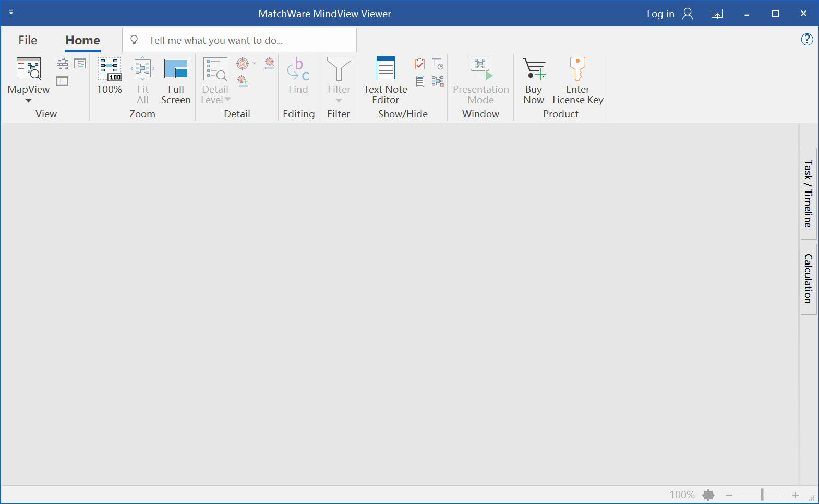Click the zoom out minus in the status bar
The height and width of the screenshot is (504, 819).
pyautogui.click(x=729, y=495)
